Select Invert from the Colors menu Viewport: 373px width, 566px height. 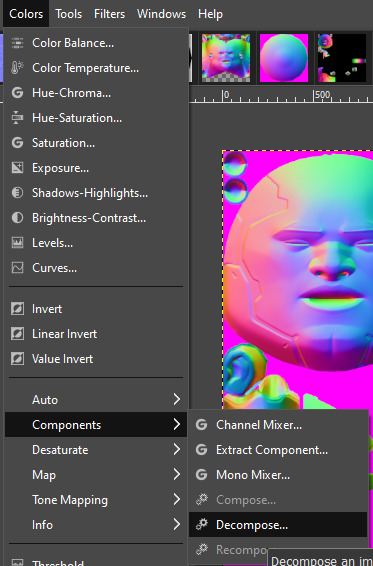(96, 309)
